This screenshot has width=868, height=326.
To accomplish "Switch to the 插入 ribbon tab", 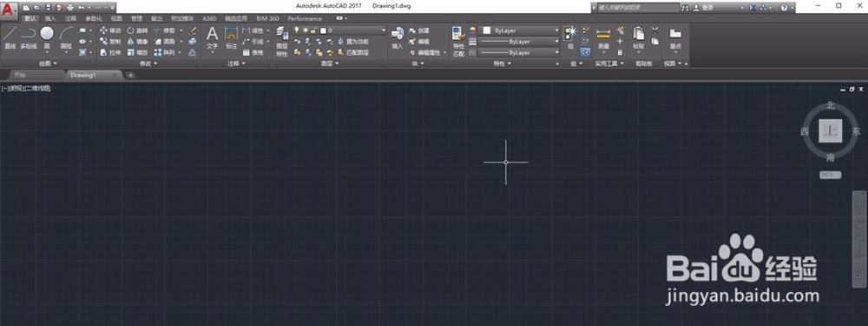I will coord(50,18).
